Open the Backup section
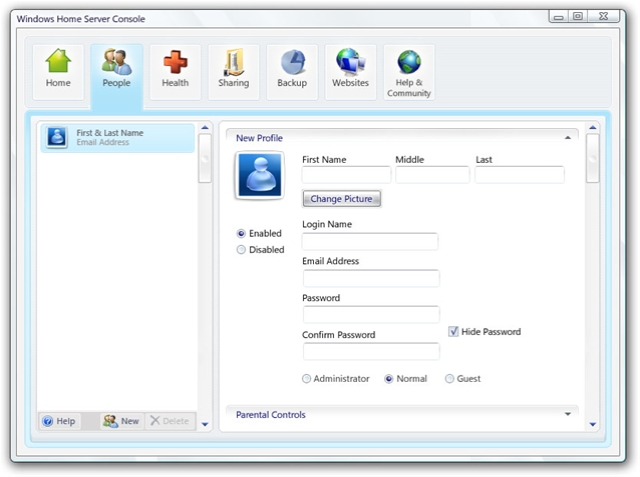 (292, 72)
